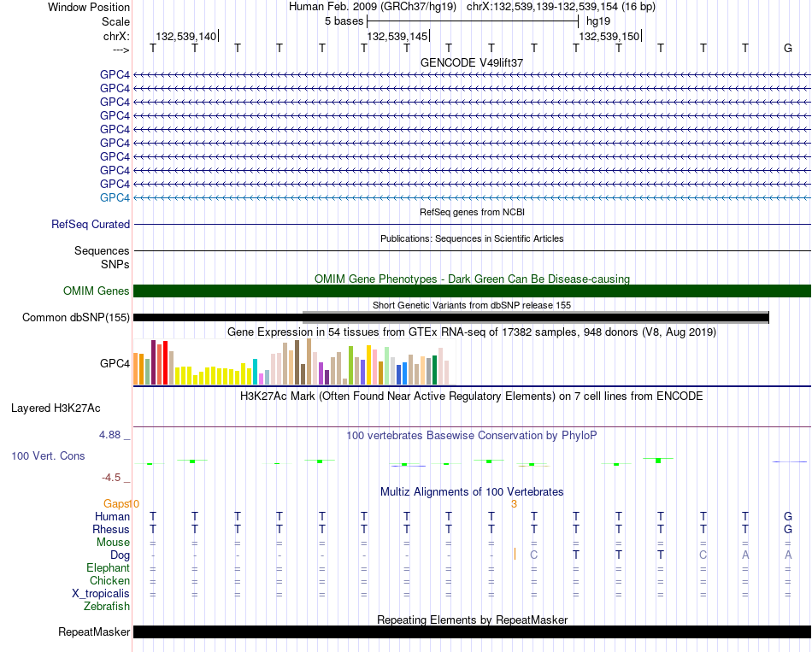The height and width of the screenshot is (652, 812).
Task: Click the GENCODE V49lift37 track title
Action: (x=472, y=62)
